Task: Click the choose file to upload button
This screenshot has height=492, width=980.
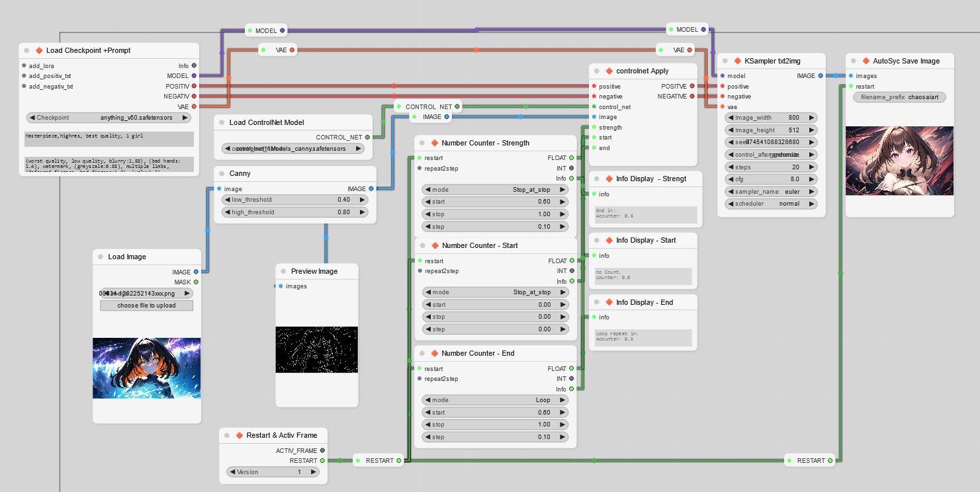Action: (147, 306)
